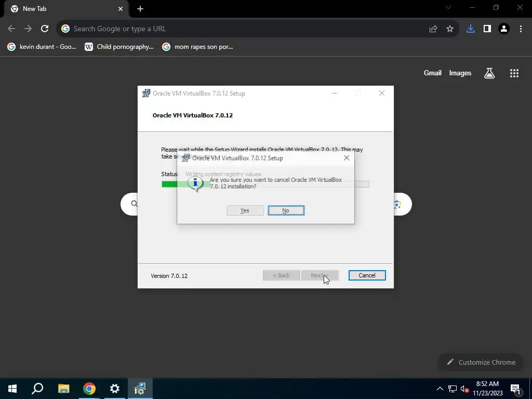Click the Customize Chrome button
The width and height of the screenshot is (532, 399).
[x=481, y=362]
